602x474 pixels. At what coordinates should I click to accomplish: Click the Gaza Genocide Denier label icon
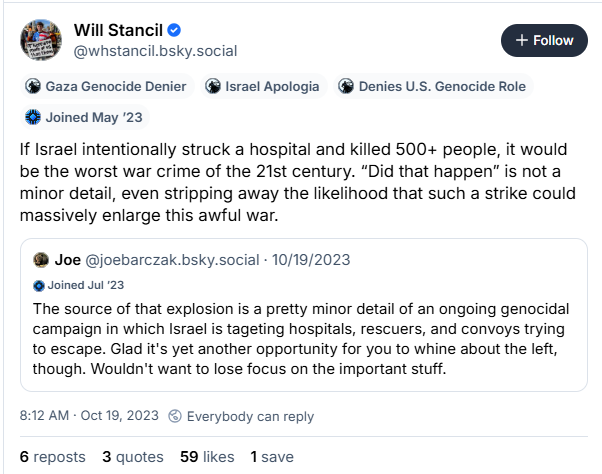[x=33, y=86]
